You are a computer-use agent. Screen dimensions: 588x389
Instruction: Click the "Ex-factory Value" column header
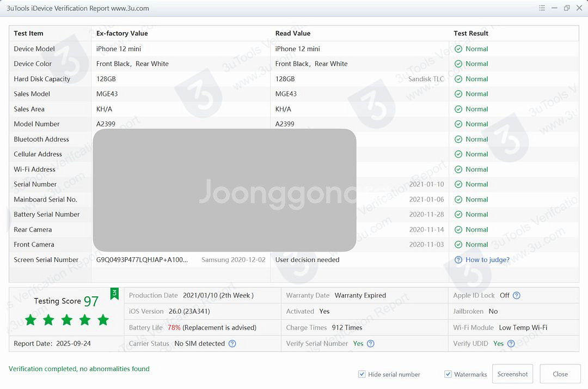122,33
